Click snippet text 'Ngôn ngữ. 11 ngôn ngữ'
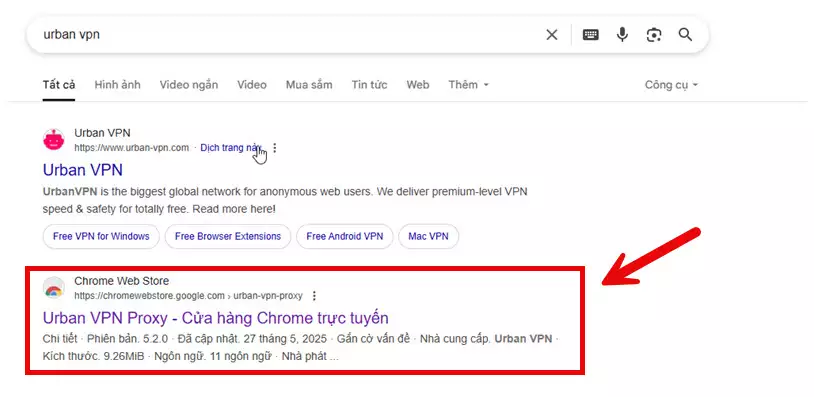Viewport: 814px width, 397px height. [214, 357]
